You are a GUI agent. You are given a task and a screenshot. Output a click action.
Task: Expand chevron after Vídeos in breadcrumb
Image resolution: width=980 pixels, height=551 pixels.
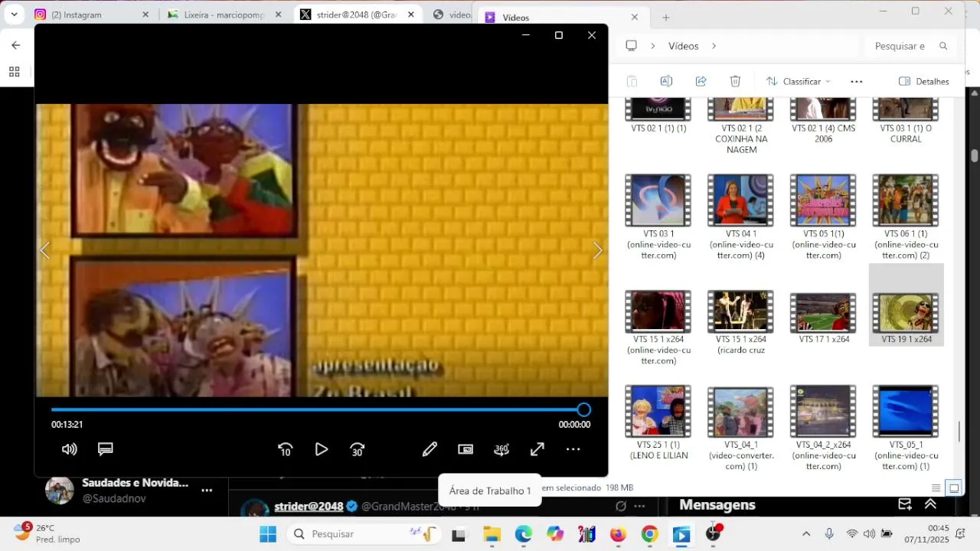[x=714, y=46]
